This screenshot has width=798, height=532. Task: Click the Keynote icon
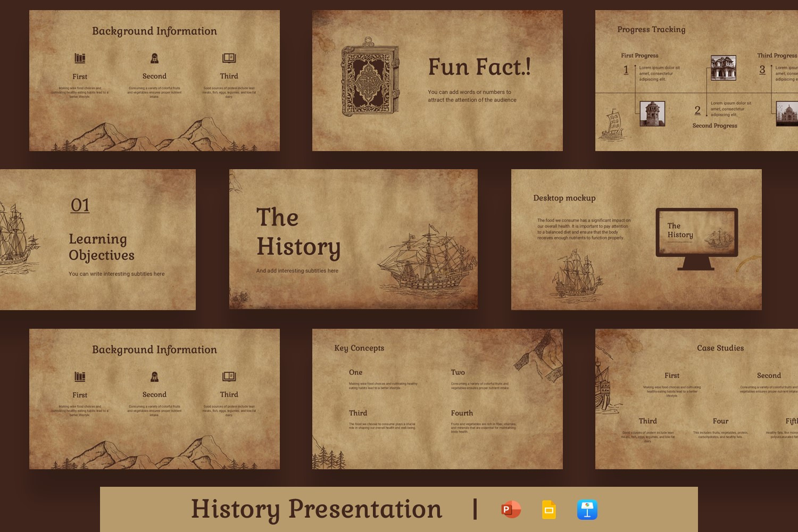pyautogui.click(x=587, y=510)
